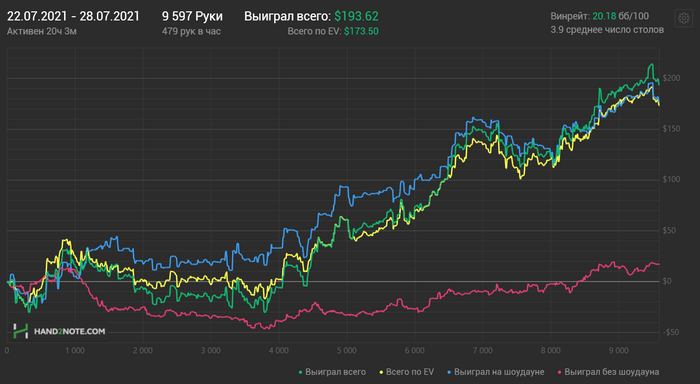Click the 4 000 x-axis label
The width and height of the screenshot is (700, 384).
(279, 351)
